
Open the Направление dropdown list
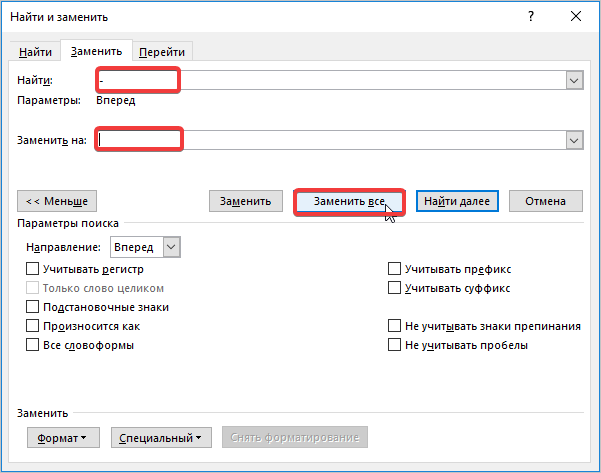pyautogui.click(x=171, y=246)
